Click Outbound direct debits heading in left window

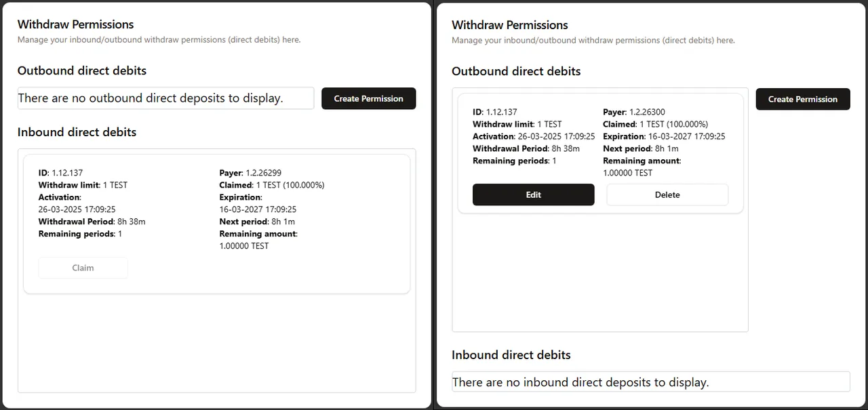82,70
